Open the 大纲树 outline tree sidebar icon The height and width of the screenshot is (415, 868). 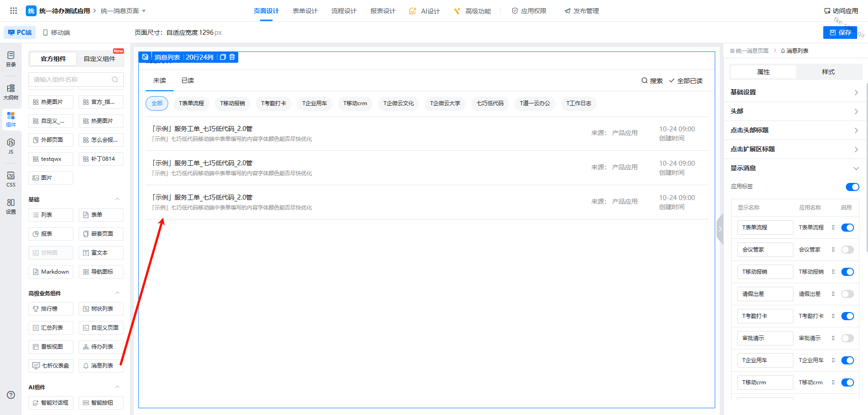point(11,92)
